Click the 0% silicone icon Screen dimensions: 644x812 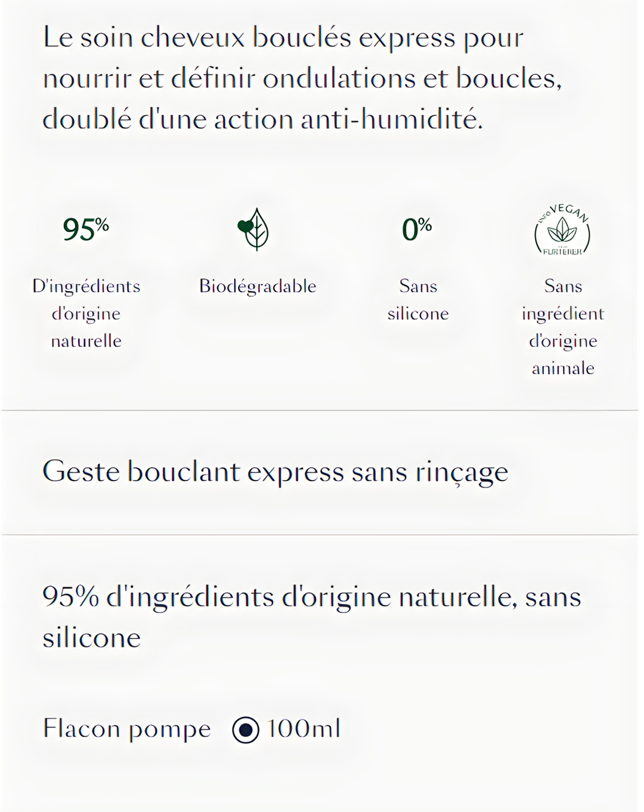coord(417,229)
